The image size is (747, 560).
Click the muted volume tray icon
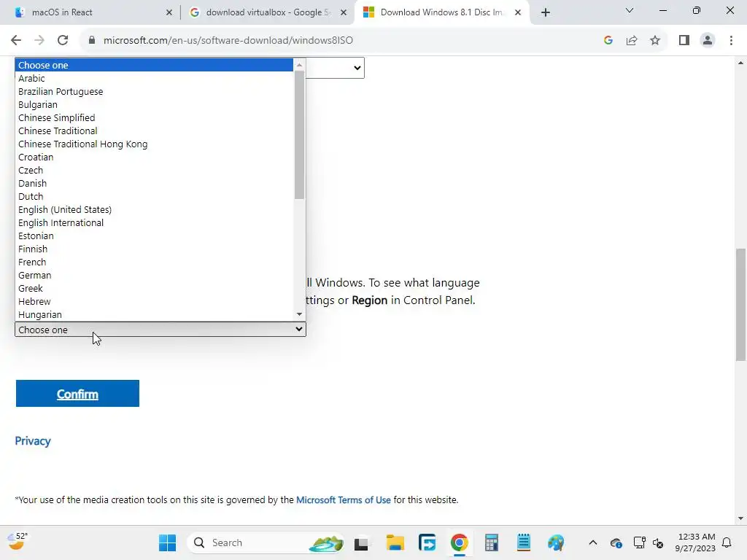point(658,542)
